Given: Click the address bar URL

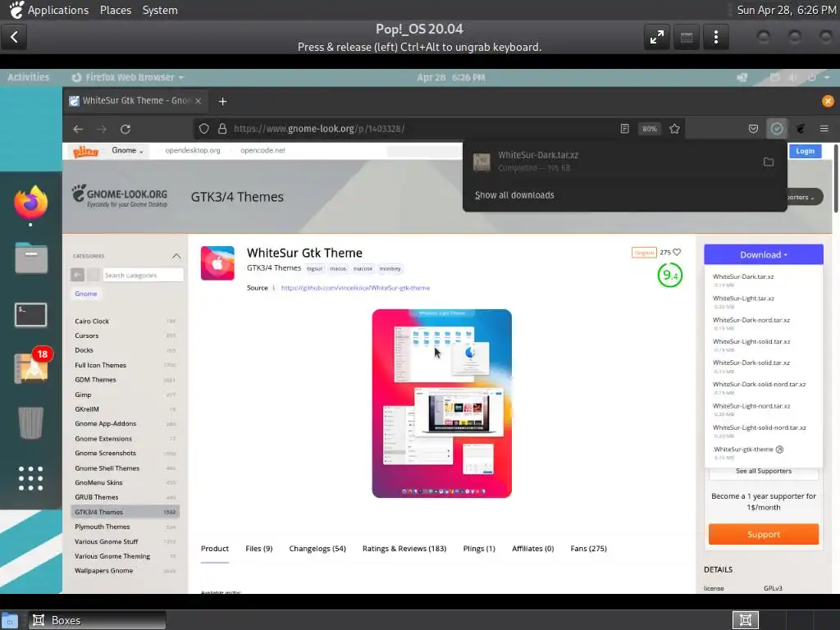Looking at the screenshot, I should (x=319, y=129).
